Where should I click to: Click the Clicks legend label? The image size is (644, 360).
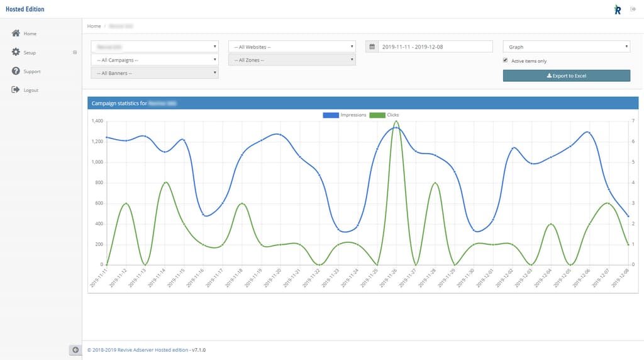392,115
